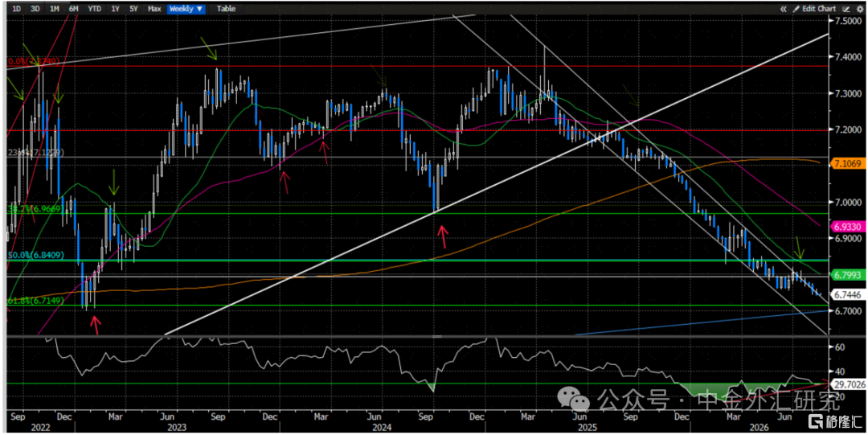Click the 2025 year label on time axis

click(587, 428)
